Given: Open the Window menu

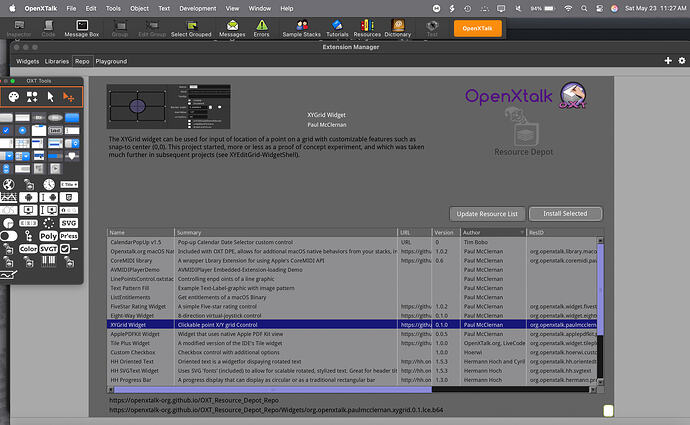Looking at the screenshot, I should click(260, 8).
